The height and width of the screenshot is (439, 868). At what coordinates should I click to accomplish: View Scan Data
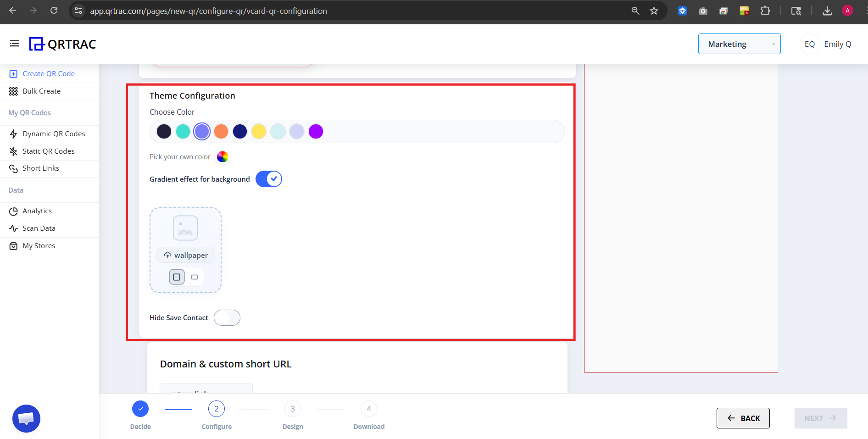point(39,228)
